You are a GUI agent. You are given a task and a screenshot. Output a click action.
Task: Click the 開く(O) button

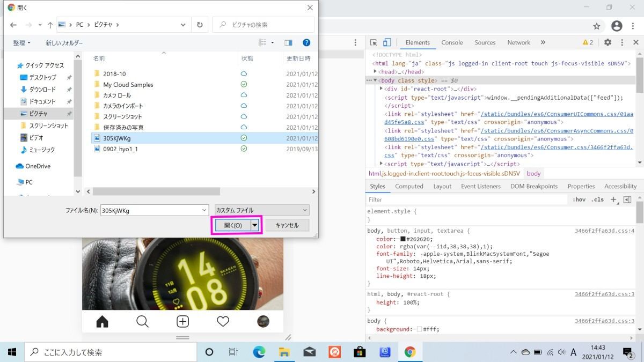pos(233,225)
